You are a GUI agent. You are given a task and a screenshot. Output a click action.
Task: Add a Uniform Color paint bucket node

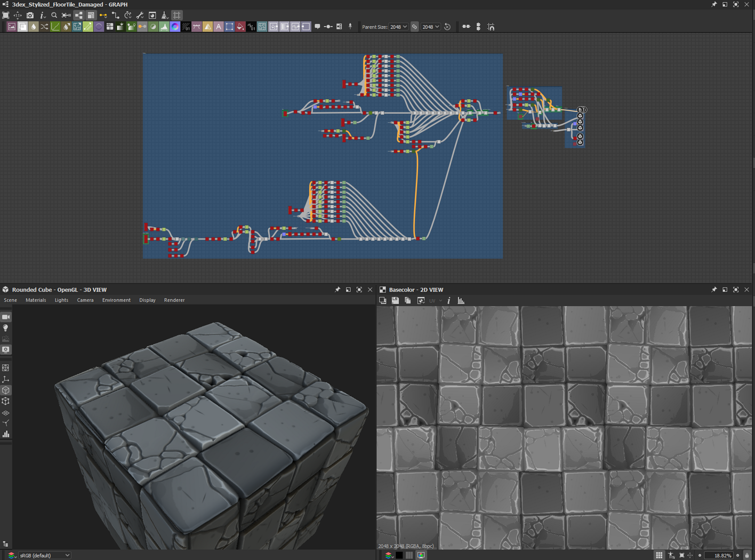(x=240, y=27)
